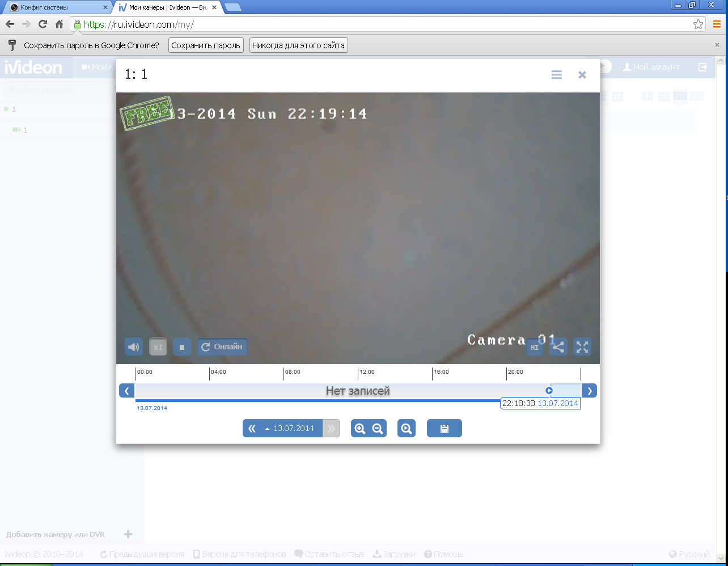Bookmark this page with the star icon
The image size is (728, 566).
(698, 24)
